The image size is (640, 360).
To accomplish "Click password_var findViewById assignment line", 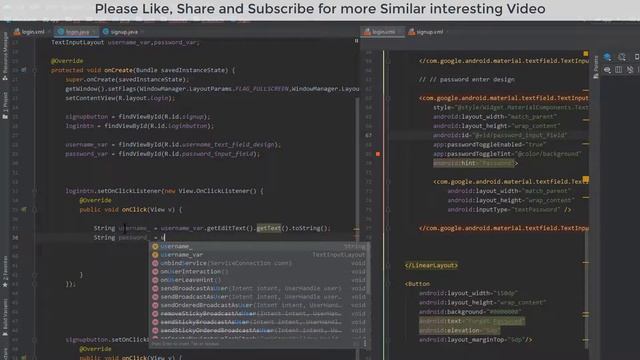I will pyautogui.click(x=162, y=154).
